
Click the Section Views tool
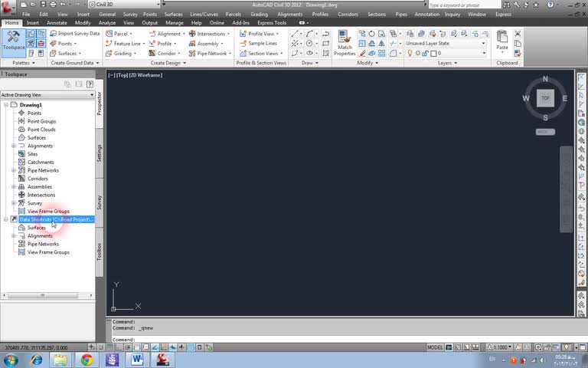(x=260, y=54)
